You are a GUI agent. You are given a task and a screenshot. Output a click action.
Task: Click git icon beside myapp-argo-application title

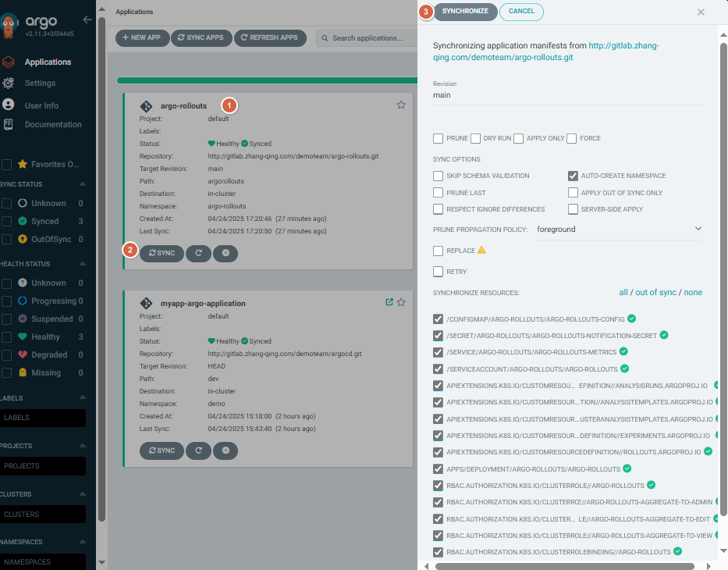[x=146, y=304]
